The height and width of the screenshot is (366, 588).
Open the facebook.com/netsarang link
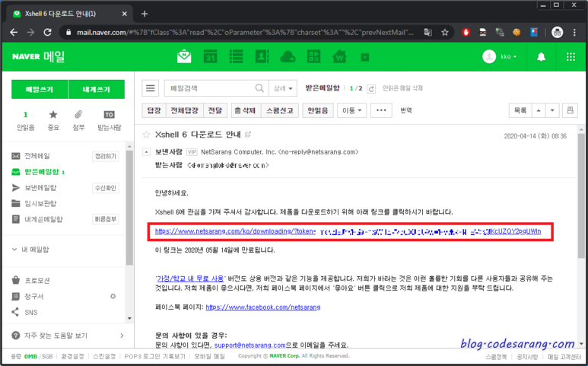[263, 307]
